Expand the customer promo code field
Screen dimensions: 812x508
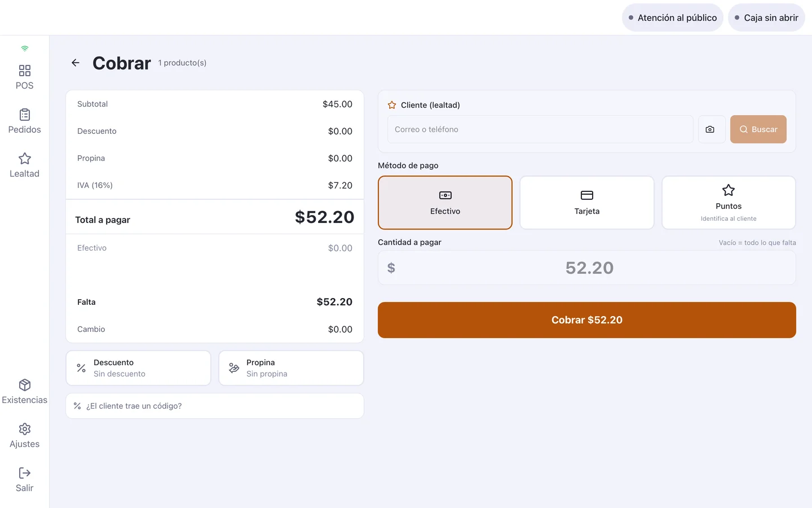pos(215,406)
